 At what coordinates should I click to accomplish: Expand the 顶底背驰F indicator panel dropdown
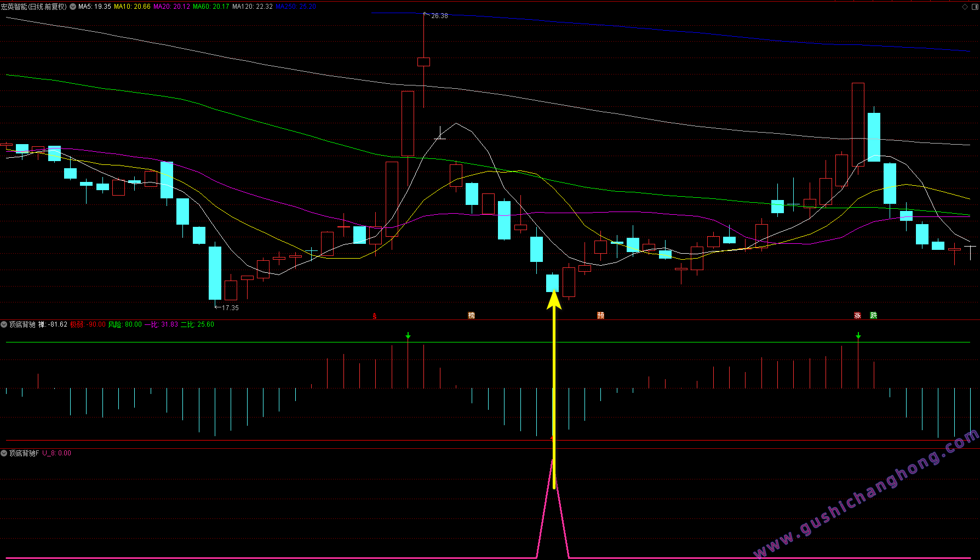tap(4, 453)
